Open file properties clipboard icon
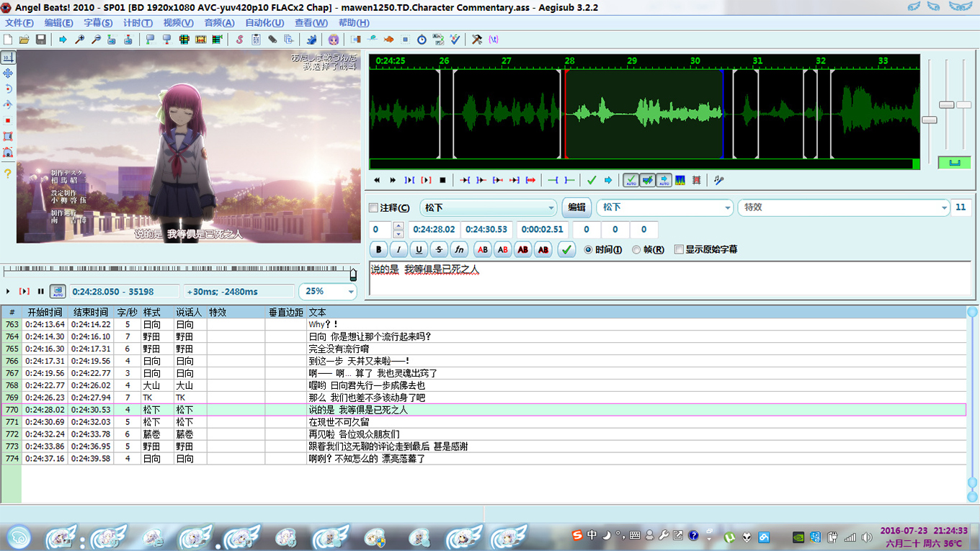 coord(256,40)
